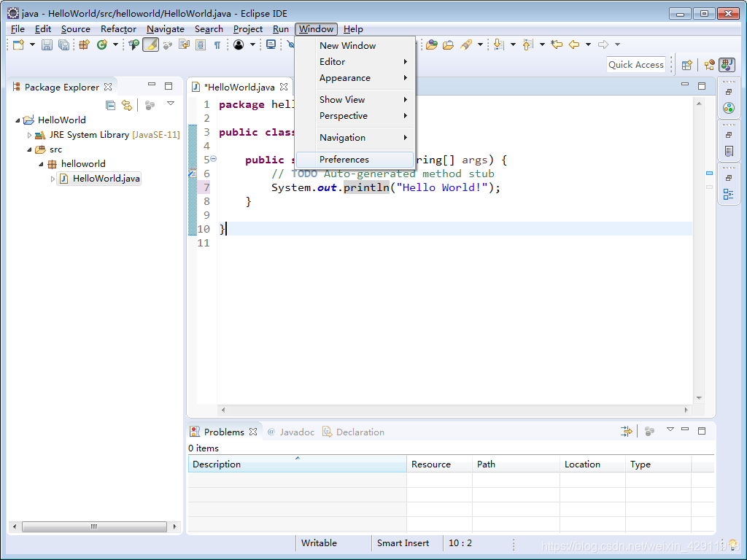This screenshot has width=747, height=560.
Task: Collapse the method fold marker on line 5
Action: (x=214, y=159)
